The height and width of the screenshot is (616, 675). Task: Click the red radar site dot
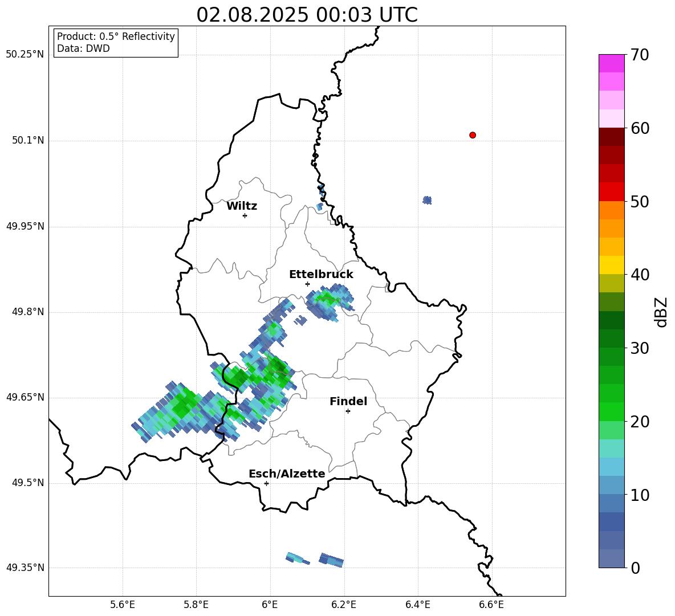click(x=473, y=135)
